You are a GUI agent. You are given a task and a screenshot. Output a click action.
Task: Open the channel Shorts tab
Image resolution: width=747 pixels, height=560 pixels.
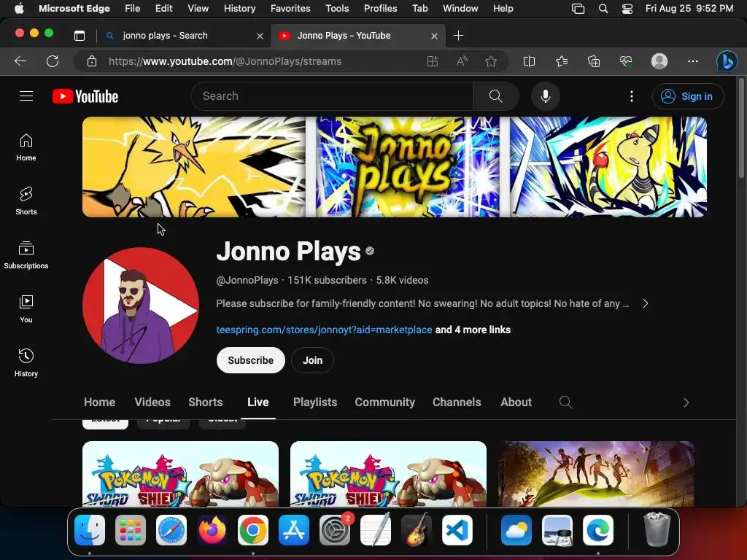[205, 402]
